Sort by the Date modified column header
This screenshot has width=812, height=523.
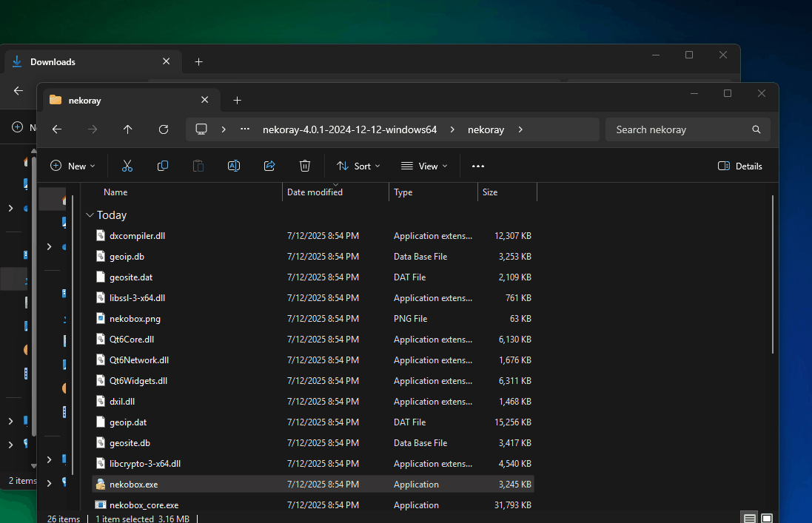(x=315, y=192)
